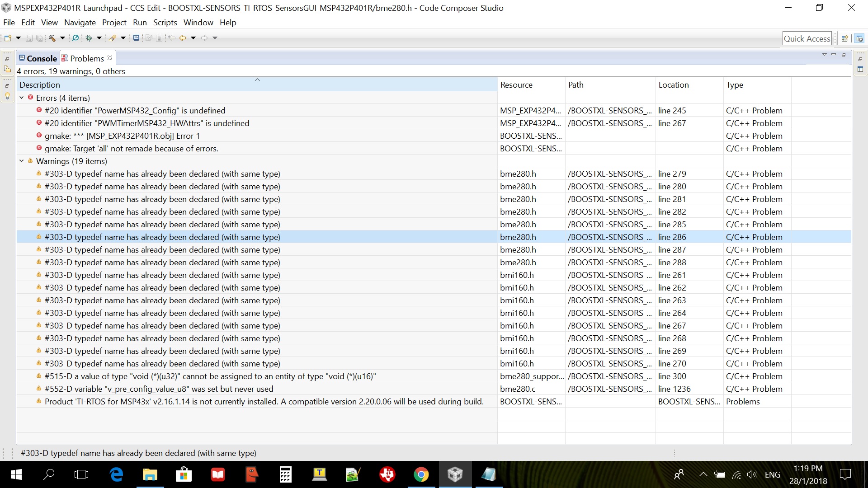This screenshot has height=488, width=868.
Task: Collapse the Errors (4 items) group
Action: 22,98
